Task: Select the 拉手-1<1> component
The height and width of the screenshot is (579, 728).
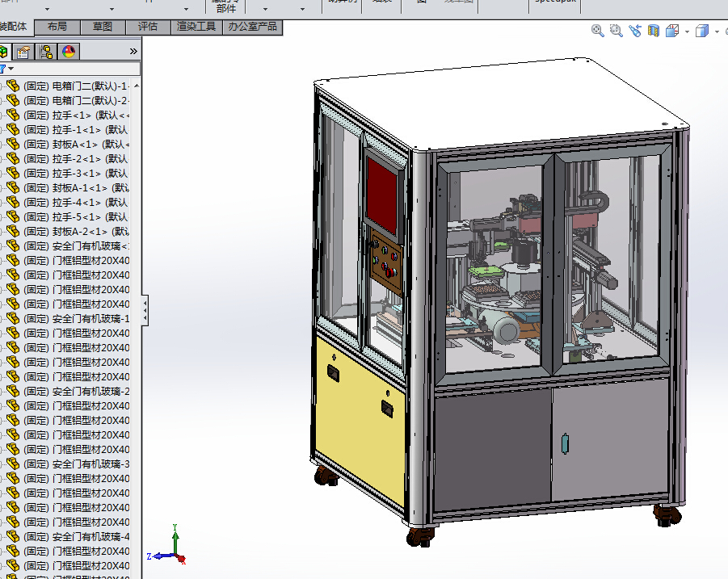Action: (76, 129)
